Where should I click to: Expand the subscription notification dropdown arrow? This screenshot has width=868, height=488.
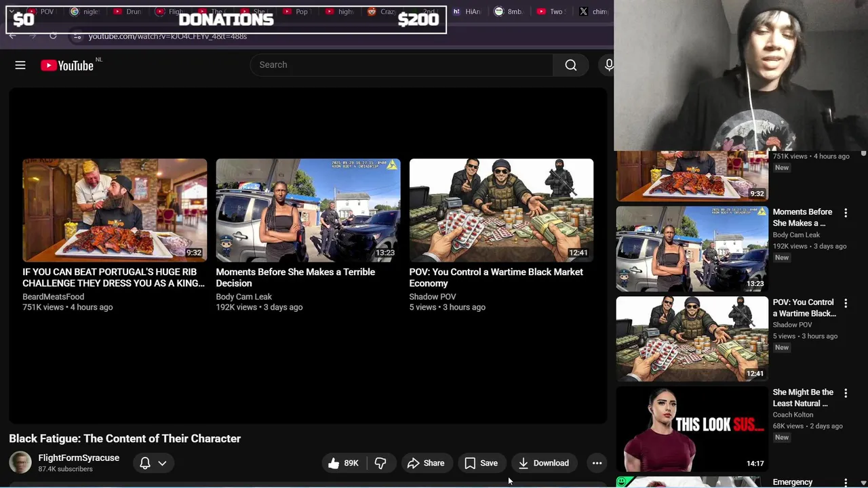tap(162, 464)
